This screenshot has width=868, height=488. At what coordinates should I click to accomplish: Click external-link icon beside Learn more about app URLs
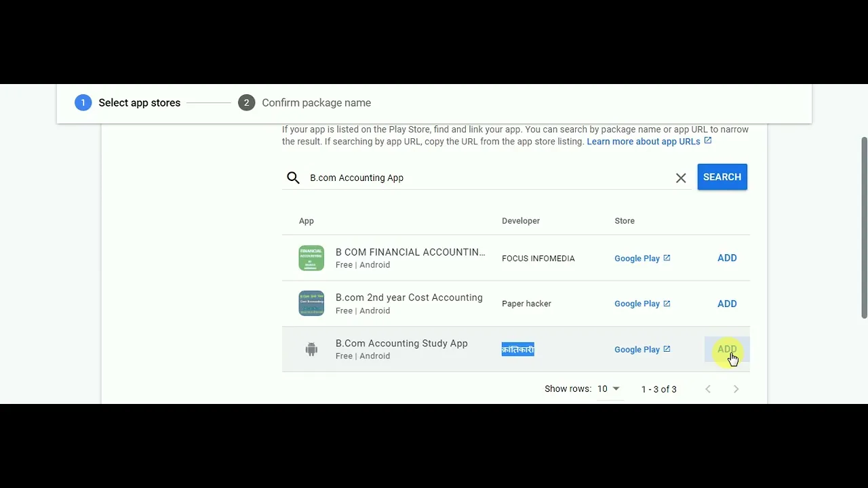point(708,140)
